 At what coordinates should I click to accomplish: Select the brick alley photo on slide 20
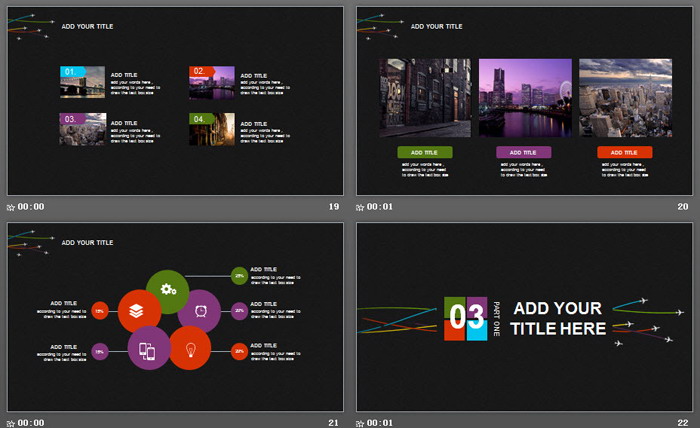pos(425,97)
